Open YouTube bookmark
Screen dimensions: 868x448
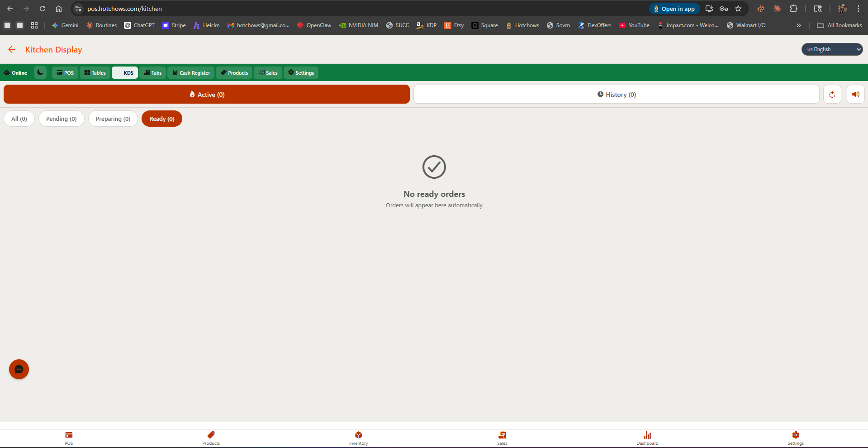pyautogui.click(x=634, y=25)
